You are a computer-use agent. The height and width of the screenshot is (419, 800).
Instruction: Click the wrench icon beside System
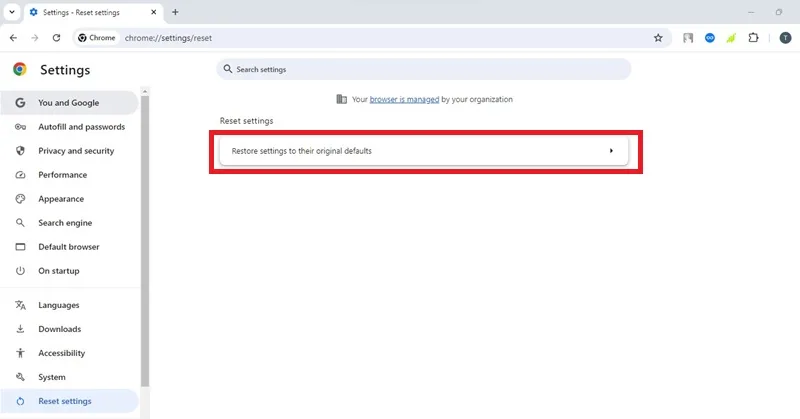click(x=20, y=377)
